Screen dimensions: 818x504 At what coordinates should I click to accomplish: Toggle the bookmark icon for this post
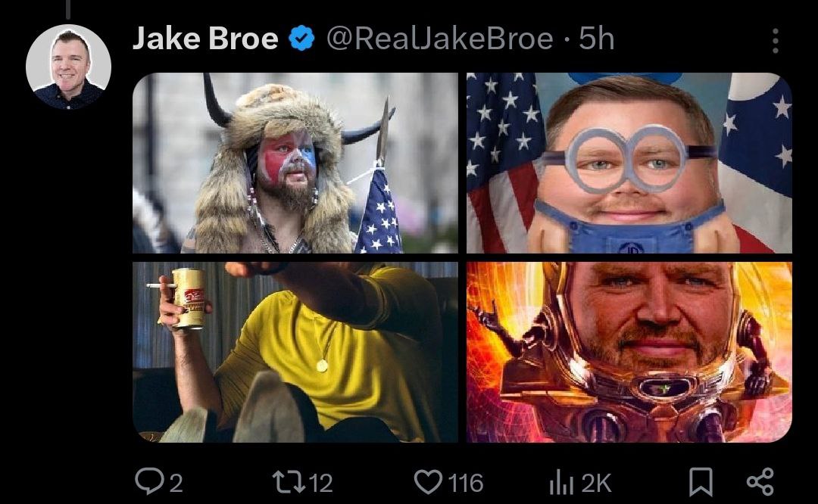click(x=701, y=481)
